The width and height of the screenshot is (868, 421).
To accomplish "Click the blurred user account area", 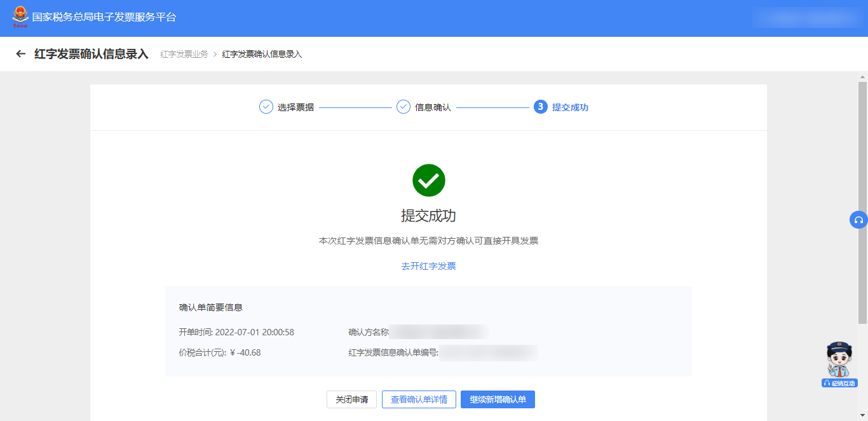I will [806, 17].
